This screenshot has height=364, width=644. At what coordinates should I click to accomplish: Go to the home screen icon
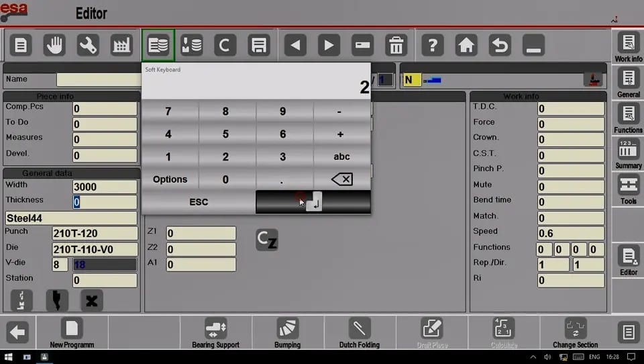point(466,45)
